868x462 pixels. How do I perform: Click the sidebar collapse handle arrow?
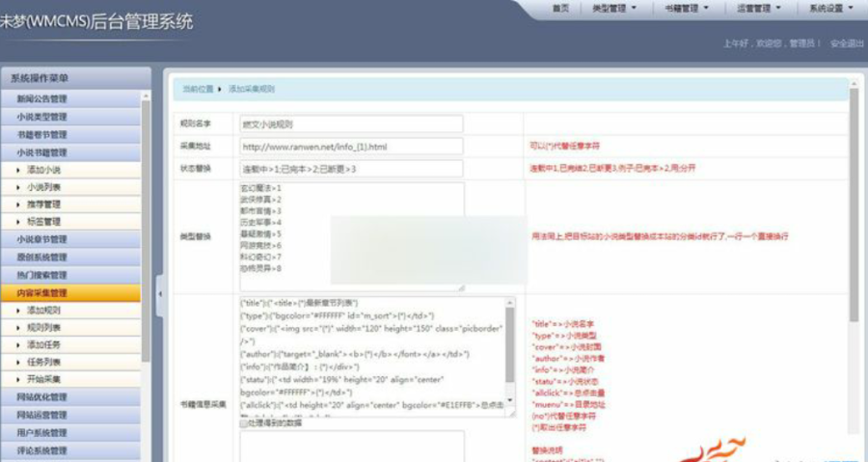(x=160, y=294)
